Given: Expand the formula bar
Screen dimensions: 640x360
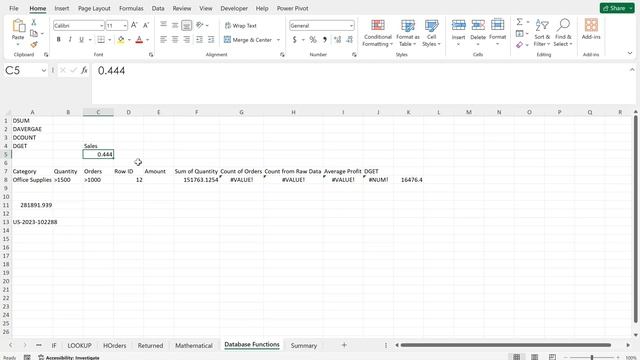Looking at the screenshot, I should [x=632, y=70].
